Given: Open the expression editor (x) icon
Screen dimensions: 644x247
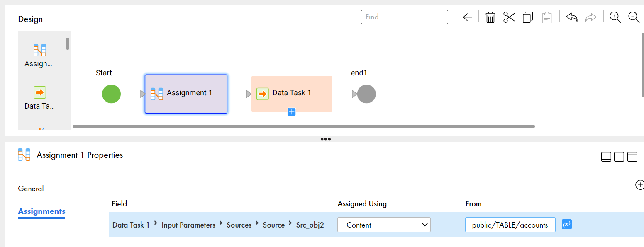Looking at the screenshot, I should (x=567, y=224).
